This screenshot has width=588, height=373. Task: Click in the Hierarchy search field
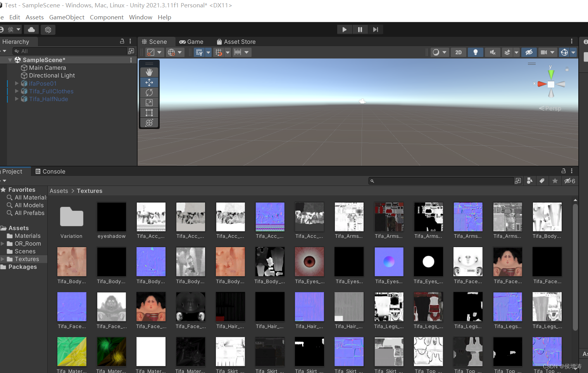(70, 51)
